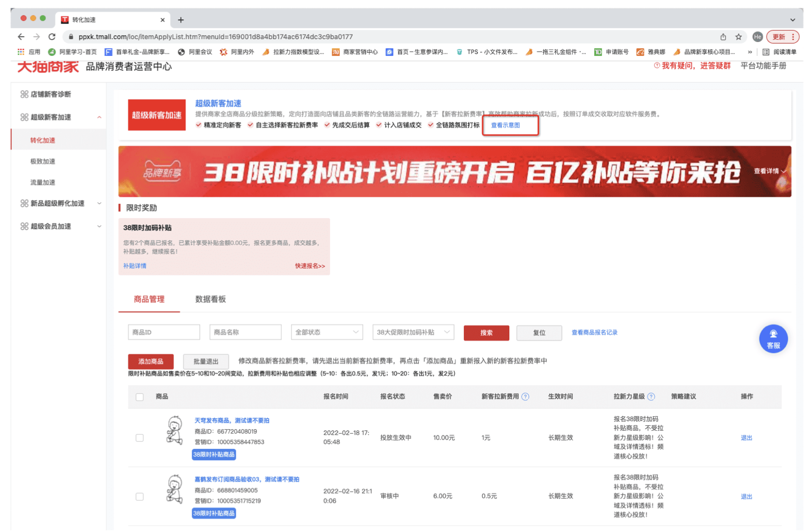Check the 天穹发布商品 row checkbox
Image resolution: width=804 pixels, height=532 pixels.
pos(139,438)
